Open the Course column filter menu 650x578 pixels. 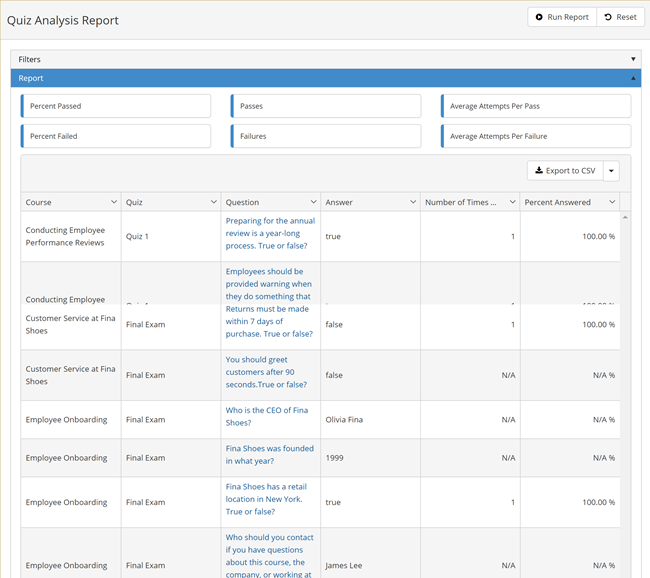pos(113,202)
